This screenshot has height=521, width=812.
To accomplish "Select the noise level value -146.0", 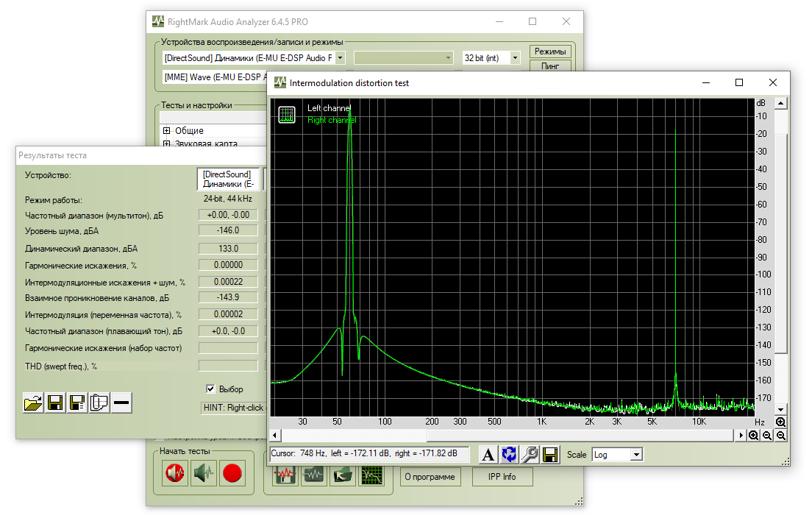I will click(228, 230).
